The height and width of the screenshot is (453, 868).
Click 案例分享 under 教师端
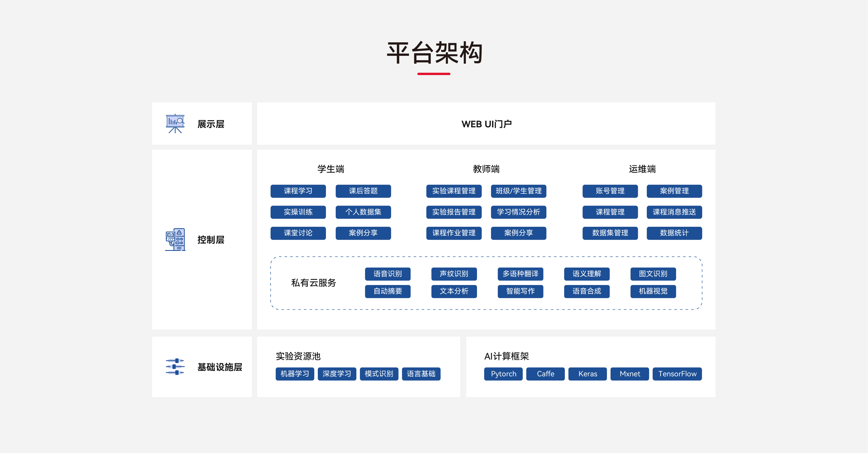pyautogui.click(x=518, y=233)
